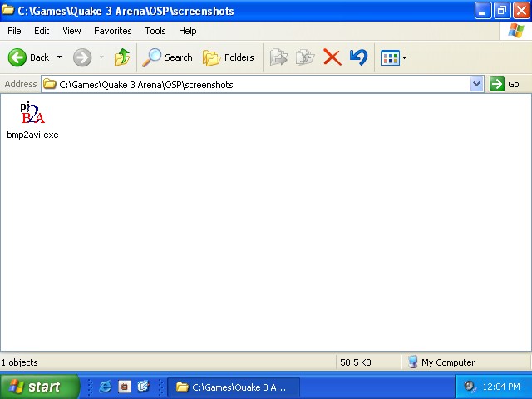Image resolution: width=532 pixels, height=399 pixels.
Task: Open the File menu
Action: point(14,31)
